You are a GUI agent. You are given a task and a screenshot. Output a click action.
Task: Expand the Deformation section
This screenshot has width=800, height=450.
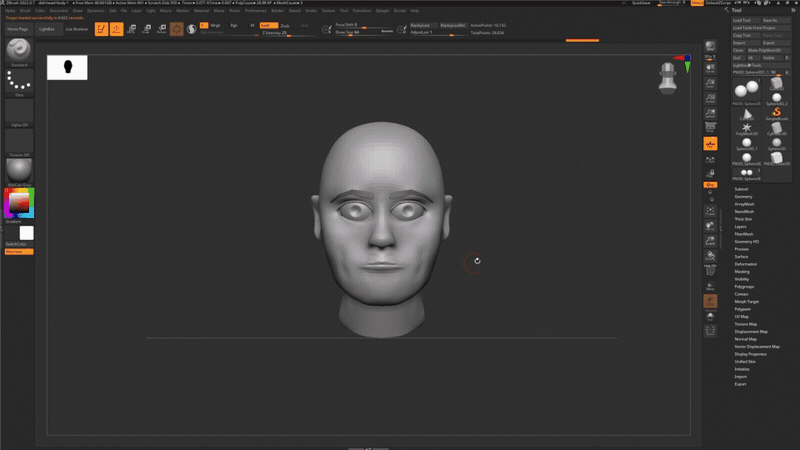(x=746, y=264)
